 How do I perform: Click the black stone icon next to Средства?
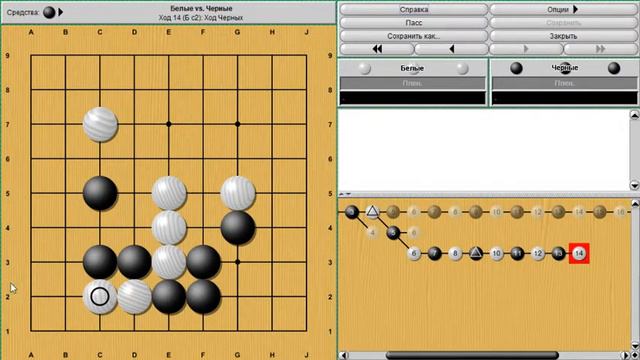[49, 12]
